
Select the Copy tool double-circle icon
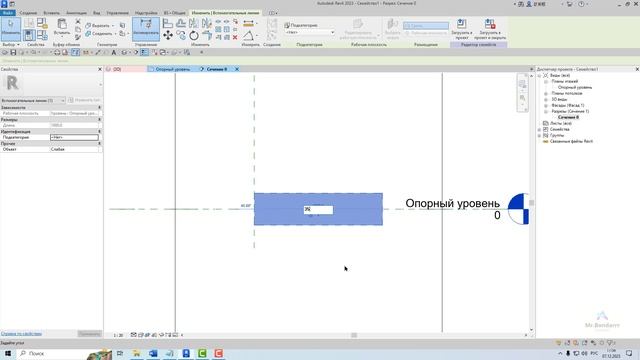tap(181, 36)
